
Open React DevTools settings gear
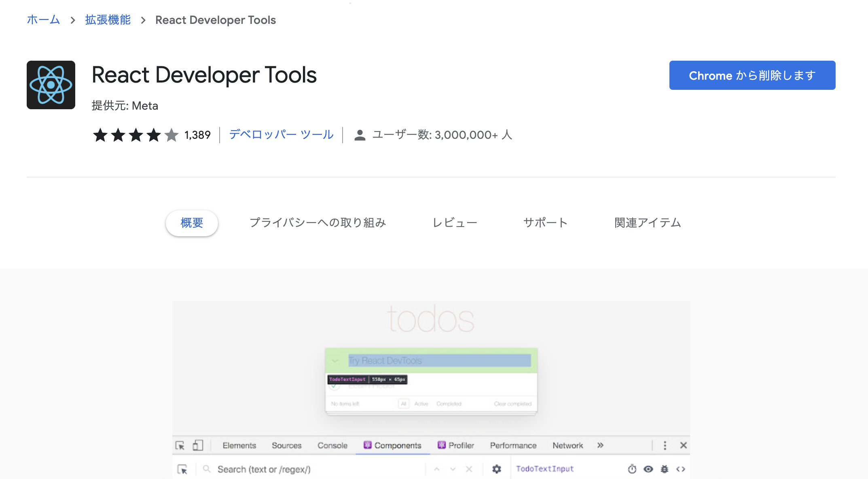[497, 469]
